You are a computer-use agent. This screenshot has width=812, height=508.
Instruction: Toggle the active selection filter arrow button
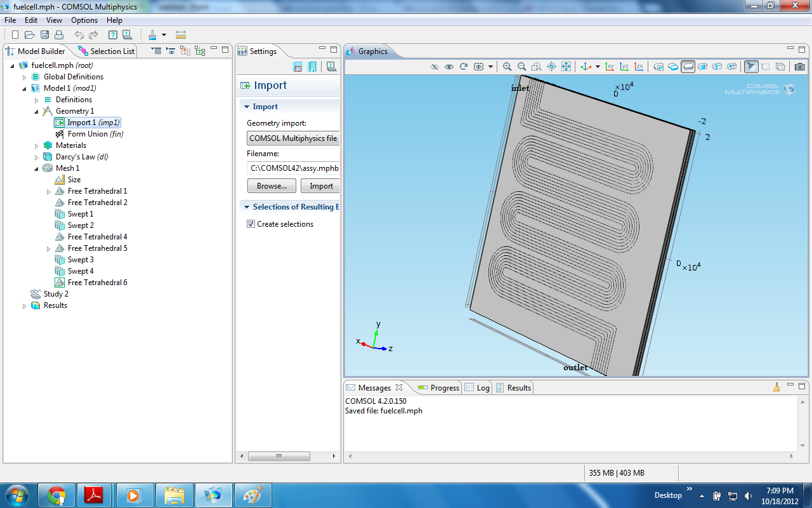[x=751, y=67]
